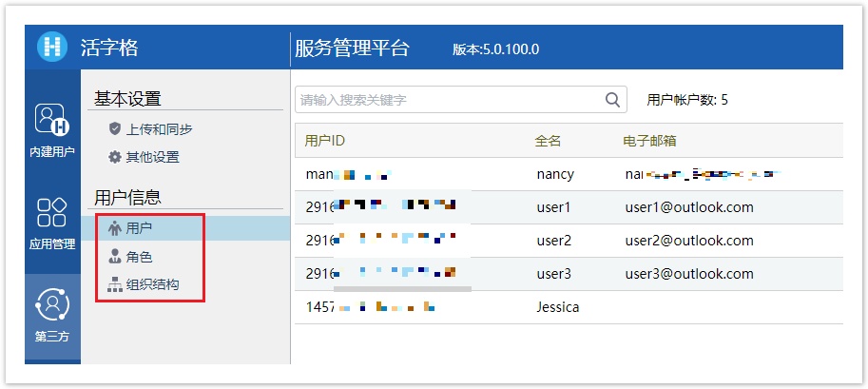Open the 内建用户 sidebar section icon

tap(52, 119)
